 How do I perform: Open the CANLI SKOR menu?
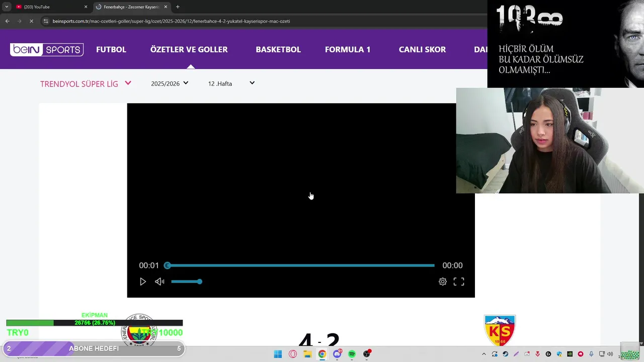(x=422, y=49)
